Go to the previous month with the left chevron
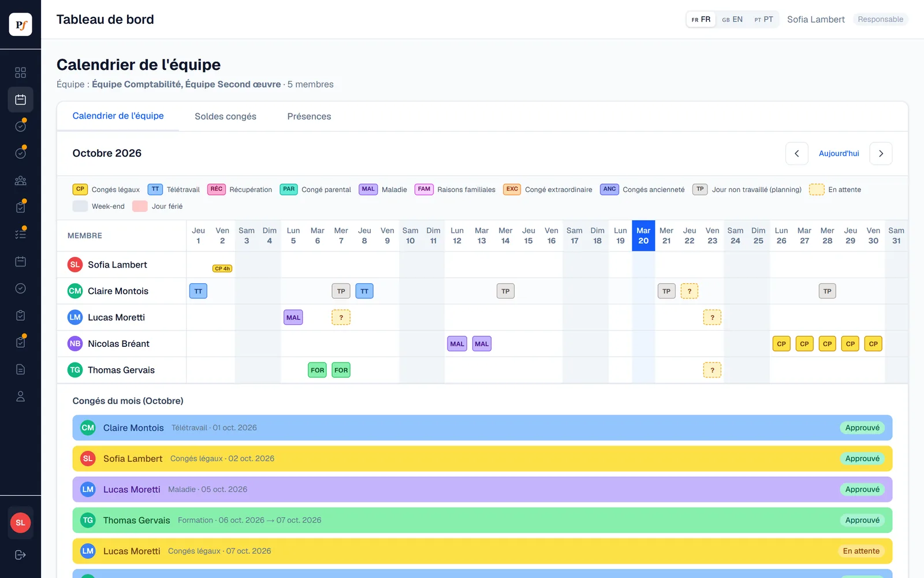924x578 pixels. tap(796, 153)
